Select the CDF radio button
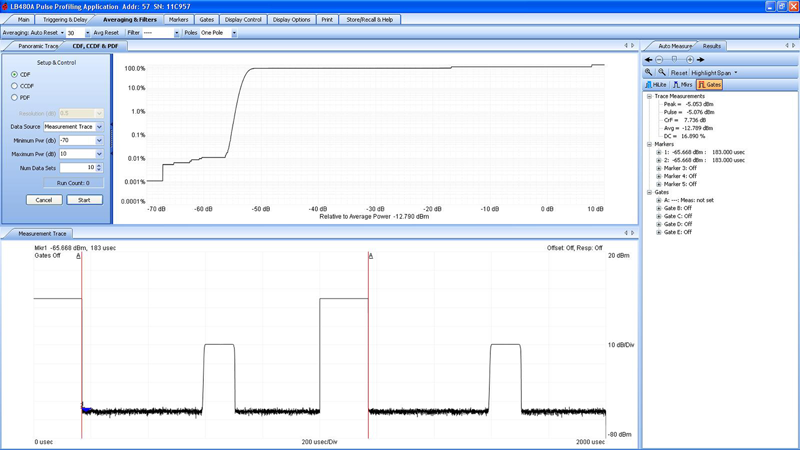Viewport: 800px width, 450px height. click(15, 75)
